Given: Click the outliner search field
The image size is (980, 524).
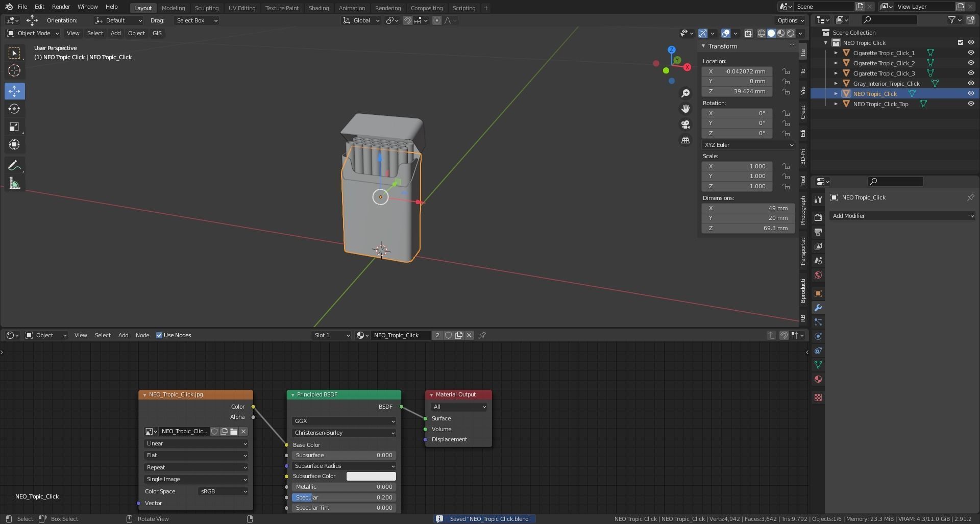Looking at the screenshot, I should point(889,20).
